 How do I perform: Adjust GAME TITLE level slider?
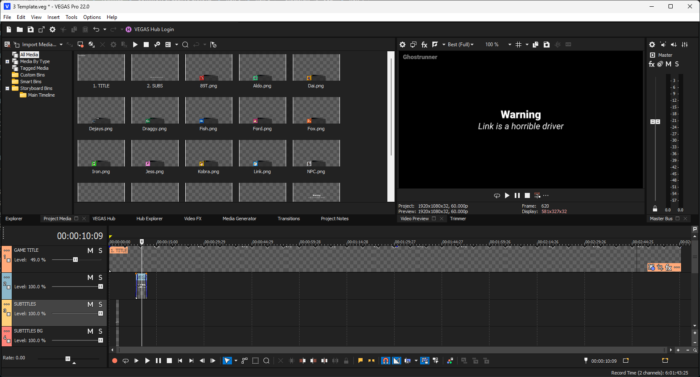75,260
